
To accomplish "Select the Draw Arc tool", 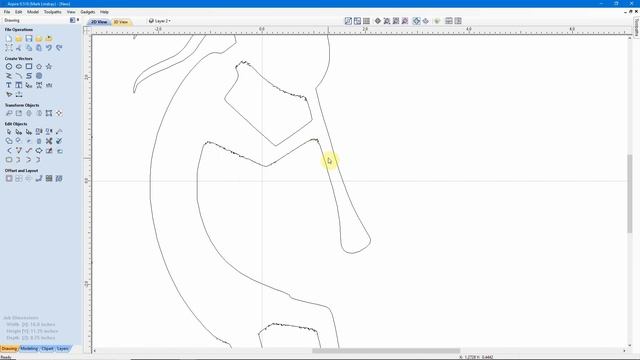I will [x=19, y=76].
